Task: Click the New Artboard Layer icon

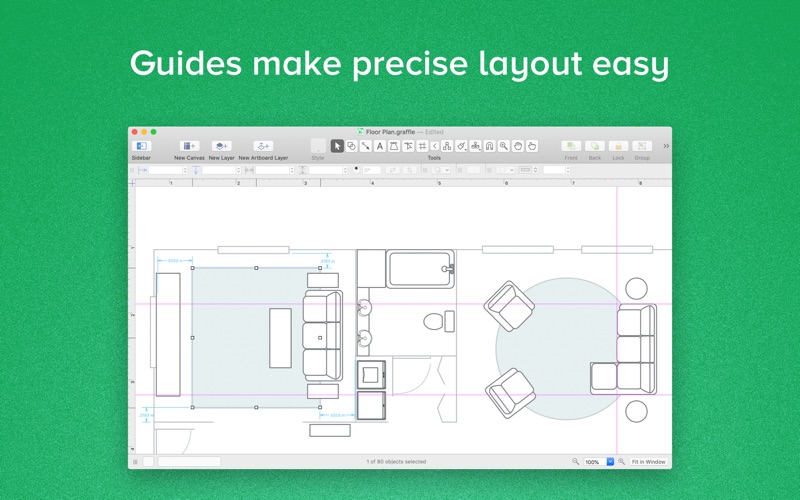Action: coord(263,146)
